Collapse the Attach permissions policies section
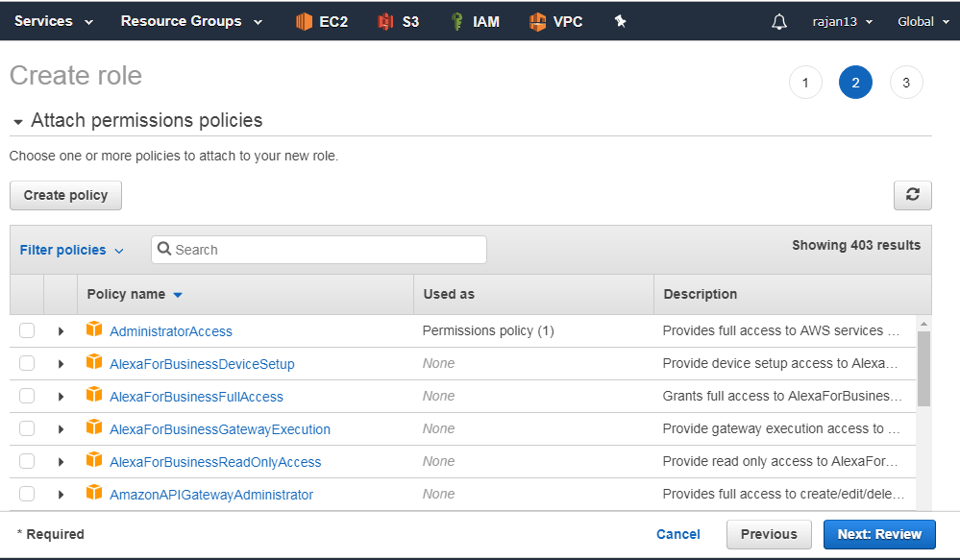Image resolution: width=960 pixels, height=560 pixels. 18,122
